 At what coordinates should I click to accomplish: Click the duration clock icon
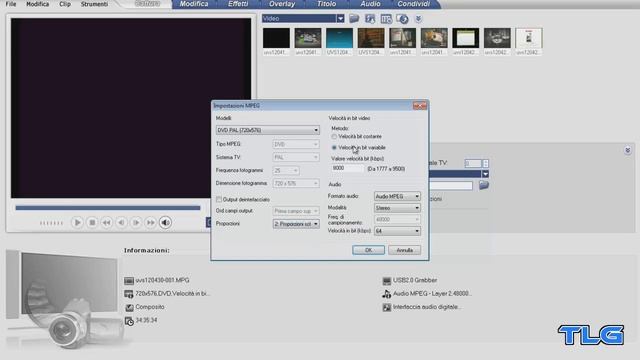click(129, 321)
